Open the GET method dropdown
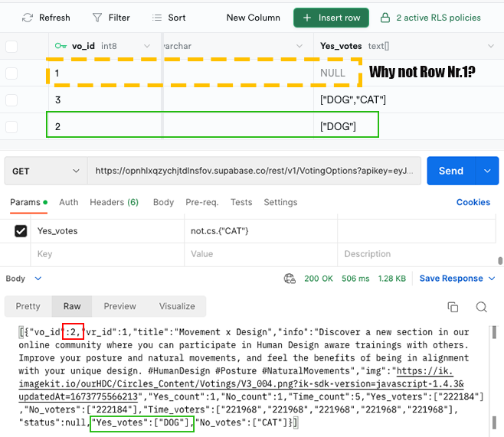 (x=46, y=171)
